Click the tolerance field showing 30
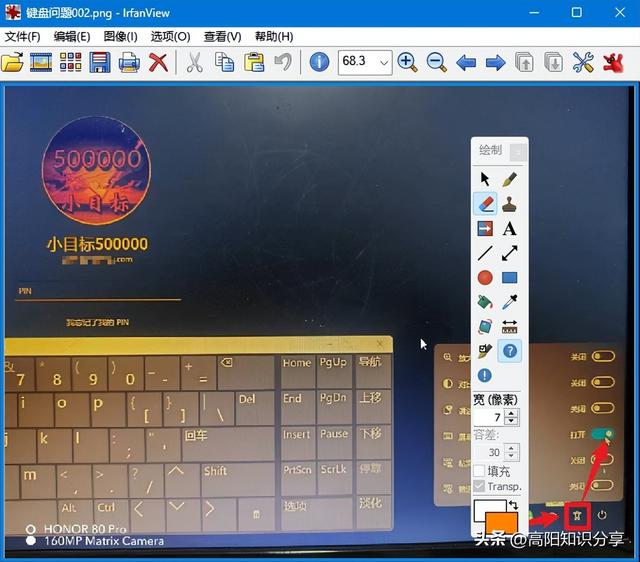Screen dimensions: 640x562 click(x=489, y=452)
